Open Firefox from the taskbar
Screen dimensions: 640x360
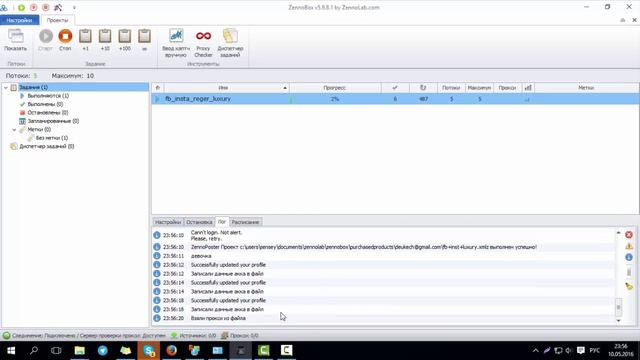[171, 350]
